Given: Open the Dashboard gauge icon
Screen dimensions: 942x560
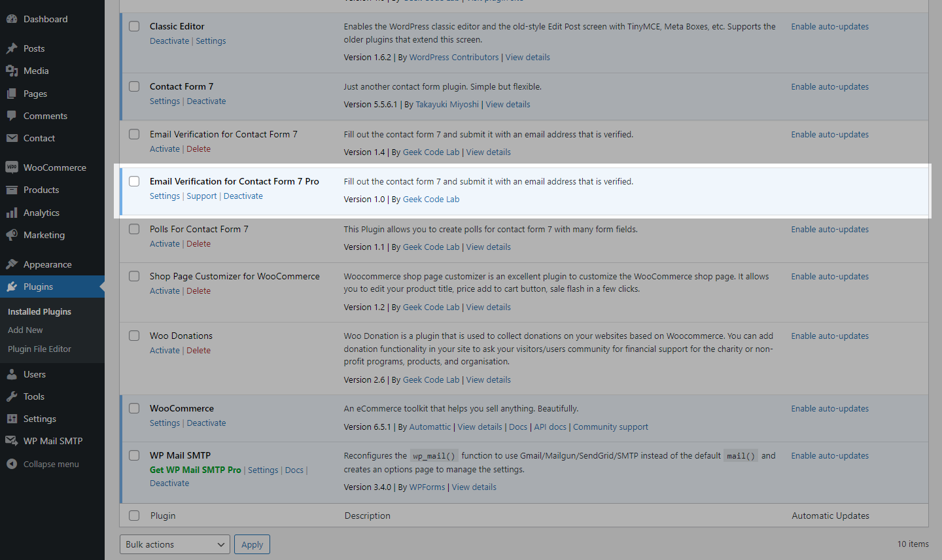Looking at the screenshot, I should click(x=12, y=19).
